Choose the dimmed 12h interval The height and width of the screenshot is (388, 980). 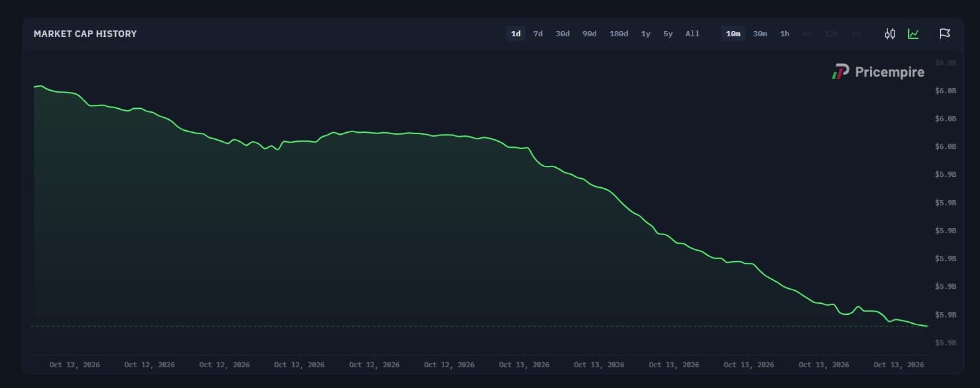pos(831,34)
